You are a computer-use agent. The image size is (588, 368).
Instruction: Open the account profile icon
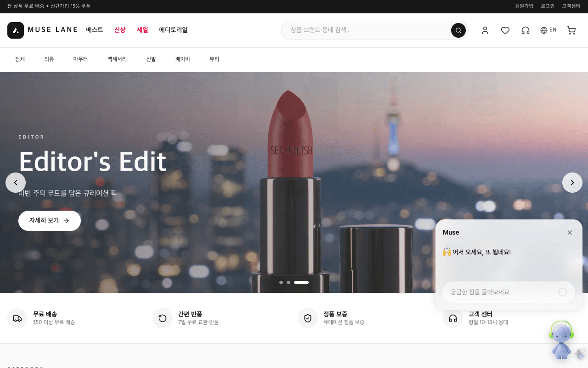(485, 30)
